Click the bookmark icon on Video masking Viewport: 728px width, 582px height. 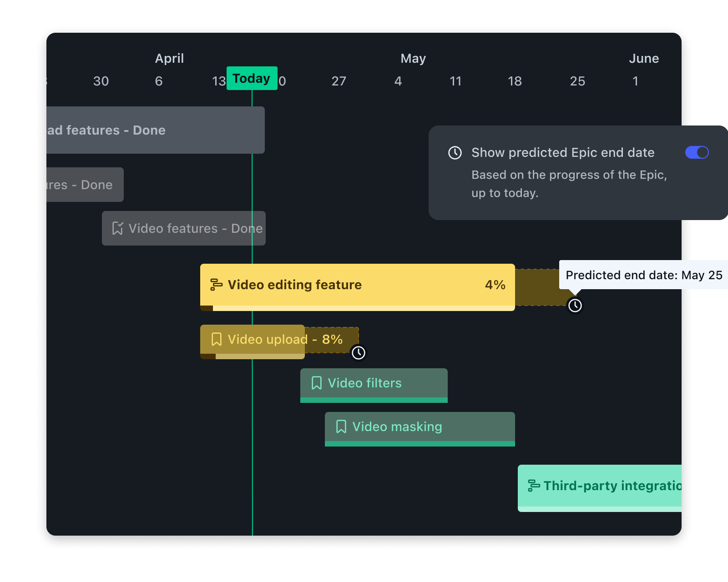340,426
